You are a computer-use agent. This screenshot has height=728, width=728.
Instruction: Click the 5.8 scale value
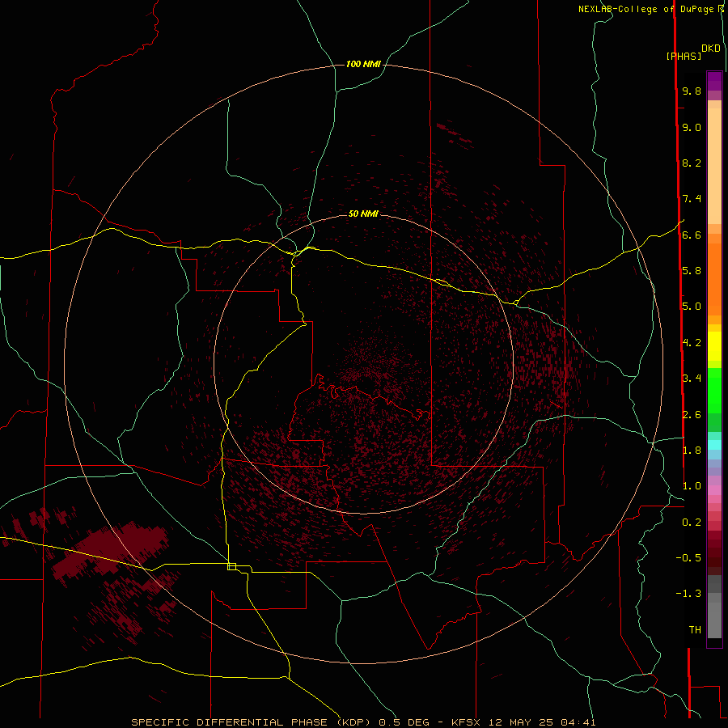pos(692,271)
